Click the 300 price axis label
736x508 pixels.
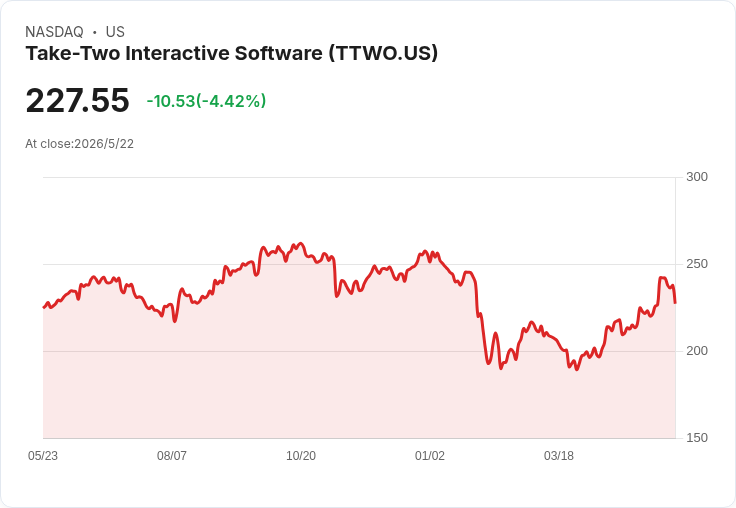[697, 177]
